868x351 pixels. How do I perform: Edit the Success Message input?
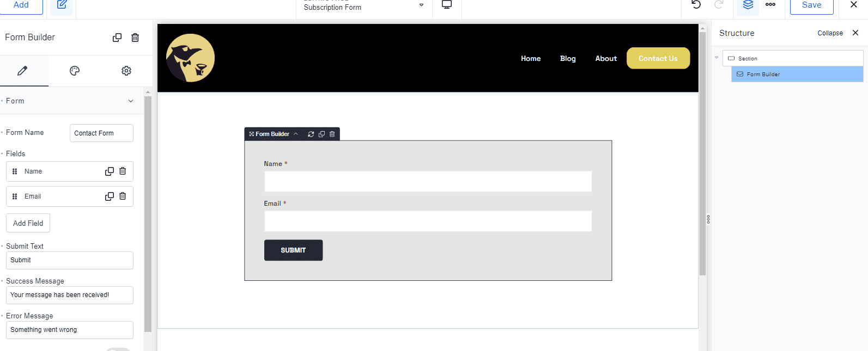(x=70, y=295)
